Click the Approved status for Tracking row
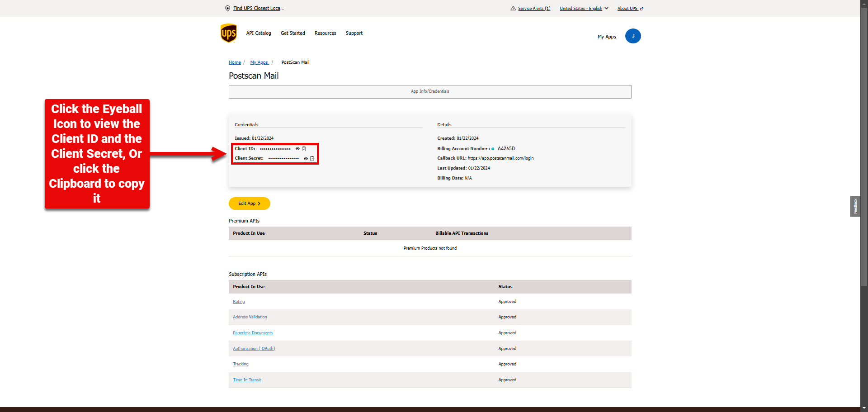The image size is (868, 412). [507, 364]
